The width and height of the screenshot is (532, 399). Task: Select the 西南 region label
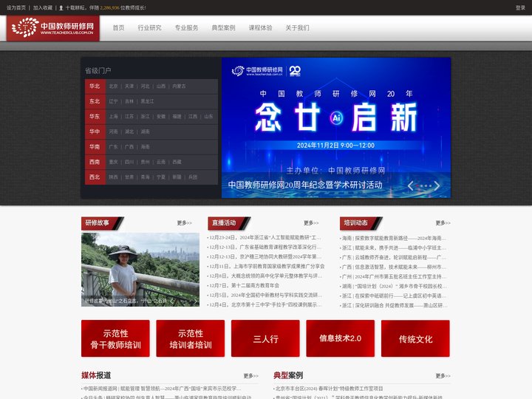[x=95, y=162]
